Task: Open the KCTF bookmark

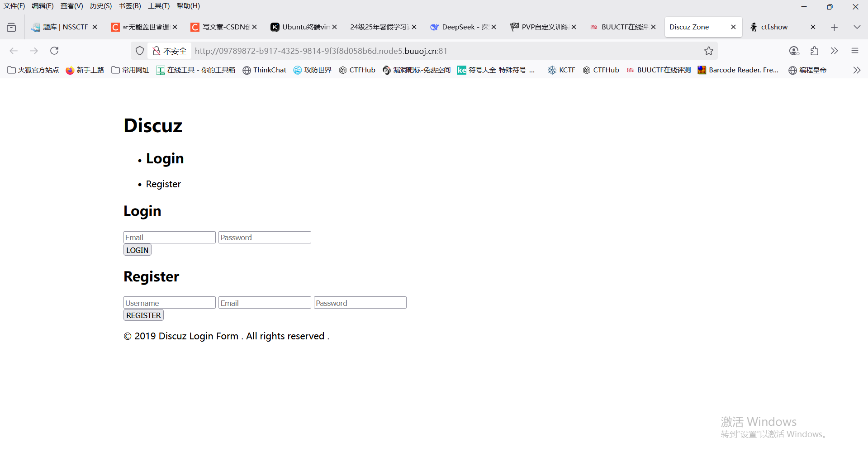Action: [x=561, y=70]
